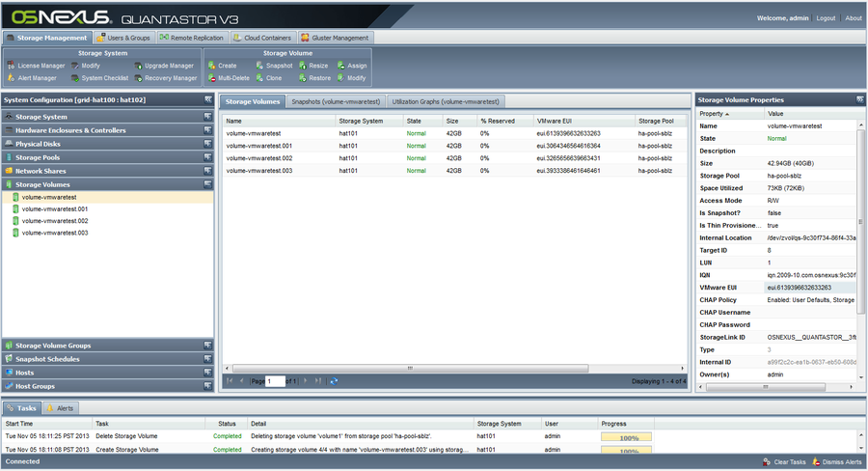
Task: Expand the Host Groups section
Action: [207, 386]
